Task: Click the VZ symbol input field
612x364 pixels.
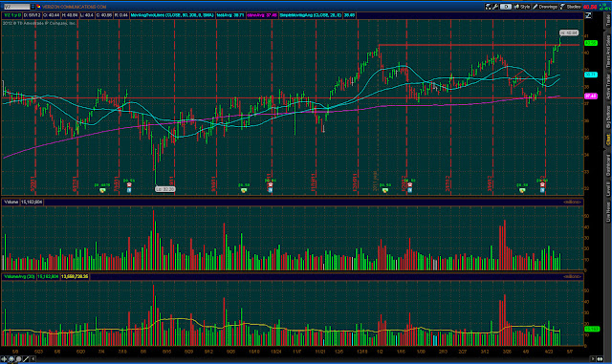Action: (17, 7)
